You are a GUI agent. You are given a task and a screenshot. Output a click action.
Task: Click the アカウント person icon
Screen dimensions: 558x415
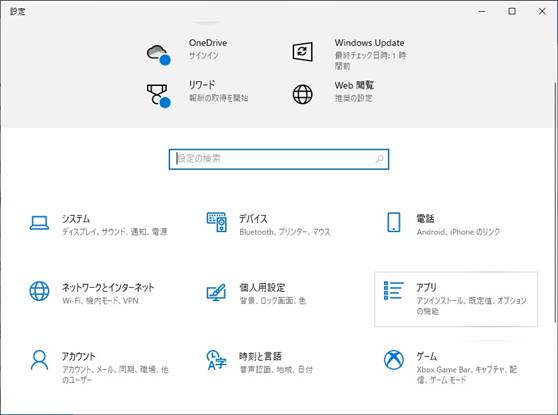click(x=39, y=360)
